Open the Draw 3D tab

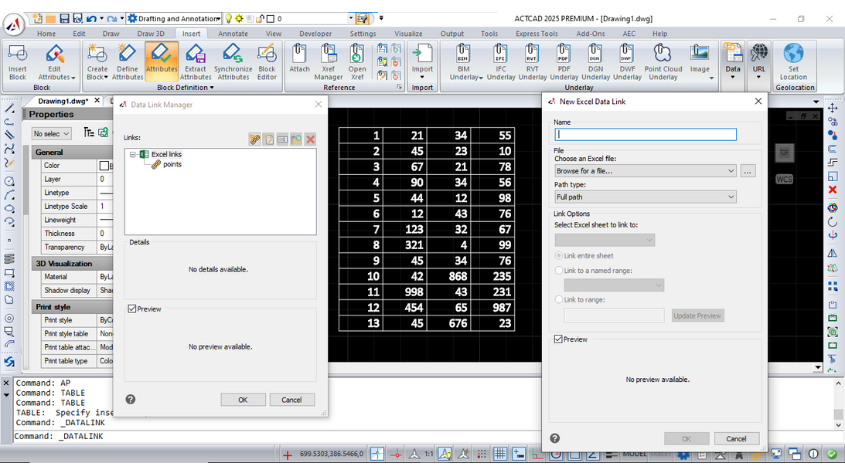pos(150,33)
